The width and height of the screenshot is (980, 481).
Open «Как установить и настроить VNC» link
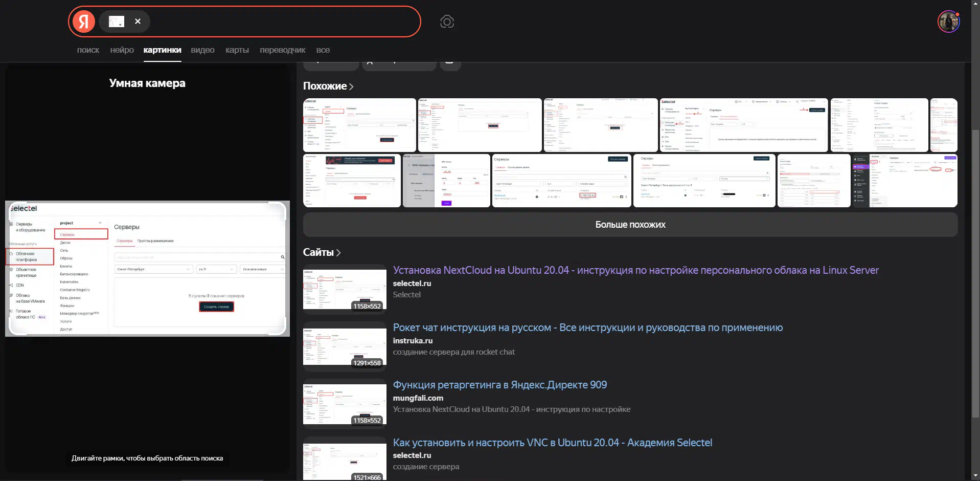[x=552, y=443]
